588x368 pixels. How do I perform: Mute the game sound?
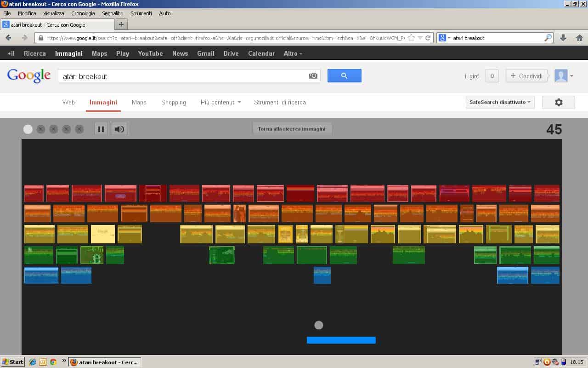pos(119,129)
